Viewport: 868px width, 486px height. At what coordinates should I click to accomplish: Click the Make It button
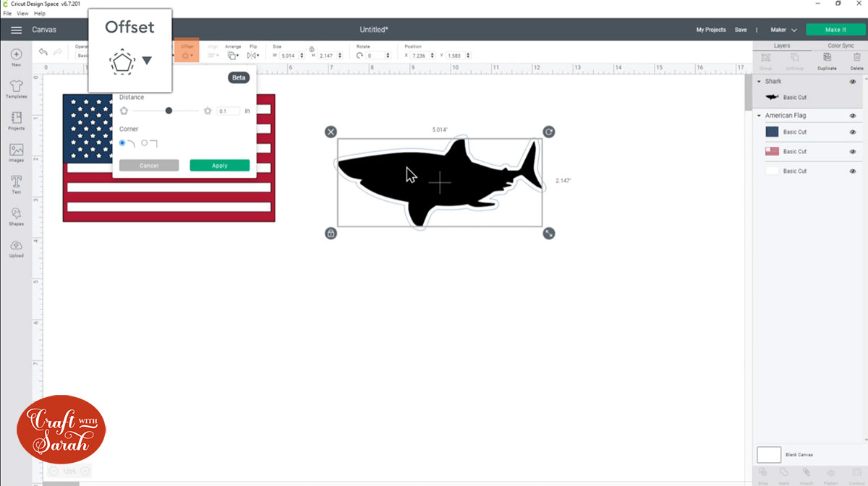pyautogui.click(x=835, y=30)
